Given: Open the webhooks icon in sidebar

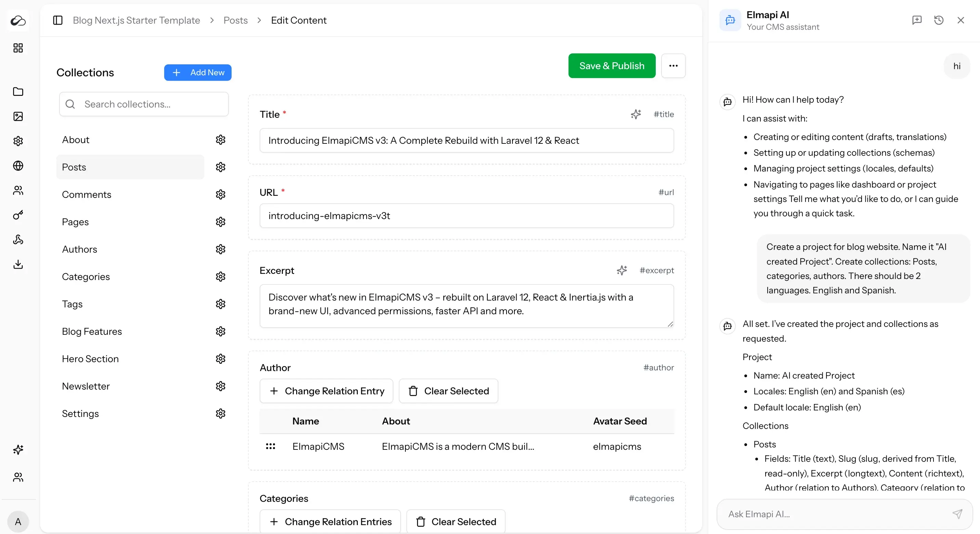Looking at the screenshot, I should tap(18, 240).
